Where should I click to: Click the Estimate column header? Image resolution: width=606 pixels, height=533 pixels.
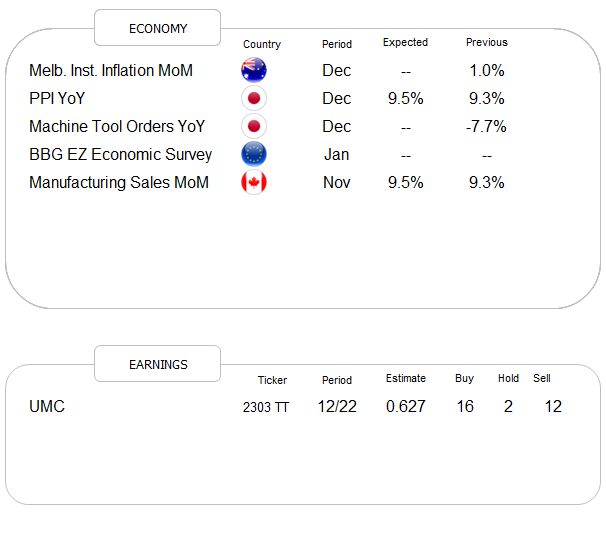[x=406, y=378]
